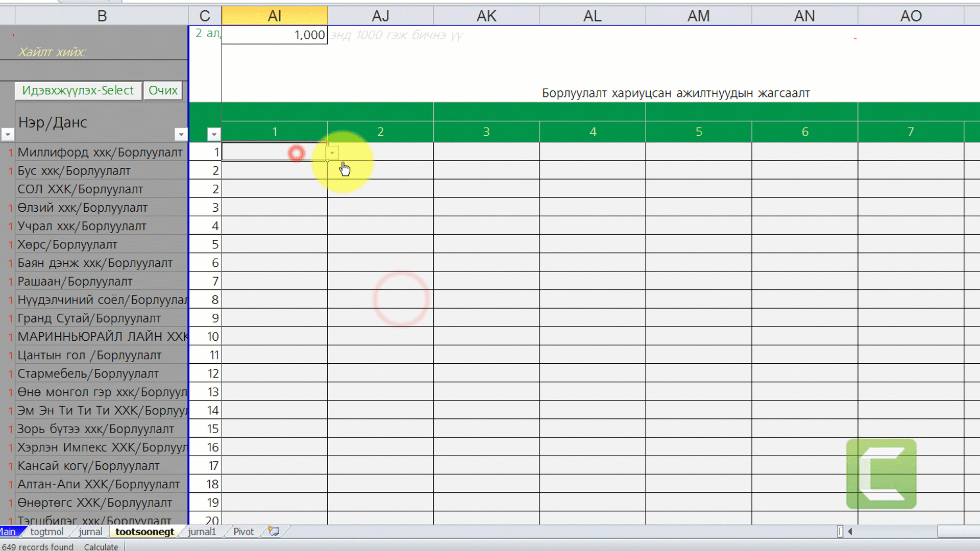
Task: Select the AM column header
Action: click(x=698, y=16)
